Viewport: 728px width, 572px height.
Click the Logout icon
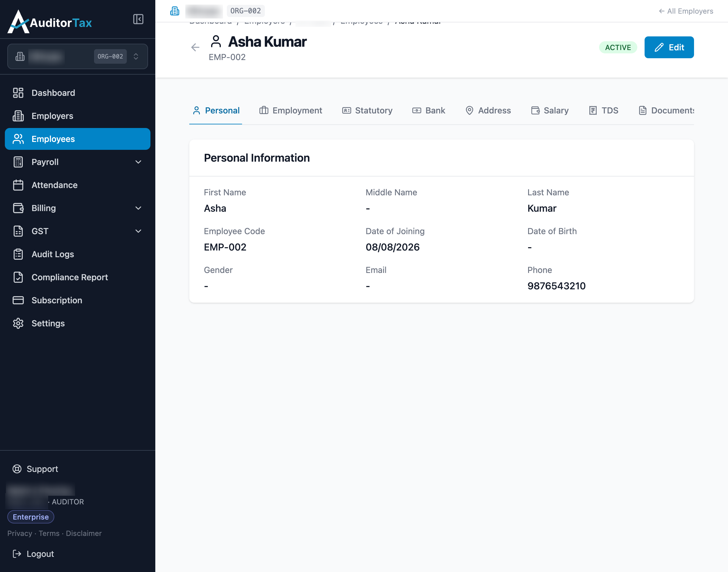pyautogui.click(x=17, y=554)
